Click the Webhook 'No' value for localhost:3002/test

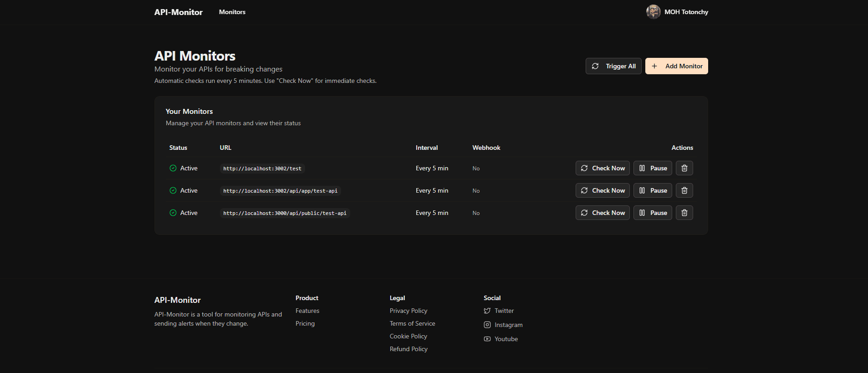click(476, 169)
